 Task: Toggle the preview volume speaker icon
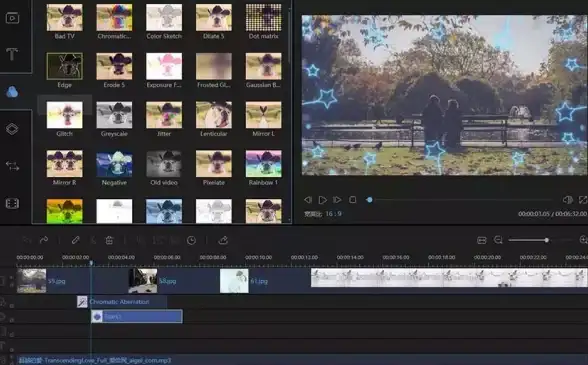click(568, 200)
